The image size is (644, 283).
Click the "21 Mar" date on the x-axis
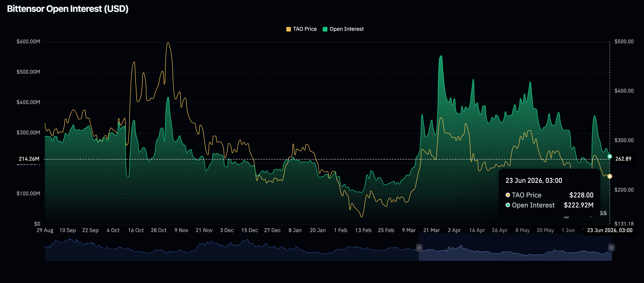(x=431, y=230)
